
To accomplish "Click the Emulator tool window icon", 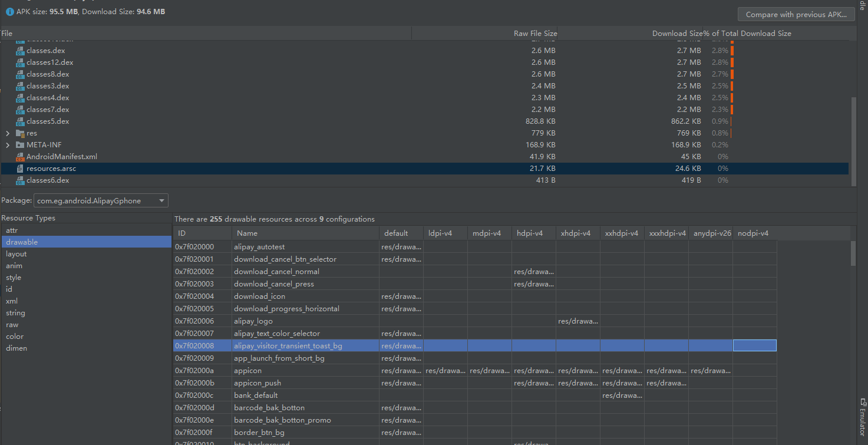I will tap(862, 402).
